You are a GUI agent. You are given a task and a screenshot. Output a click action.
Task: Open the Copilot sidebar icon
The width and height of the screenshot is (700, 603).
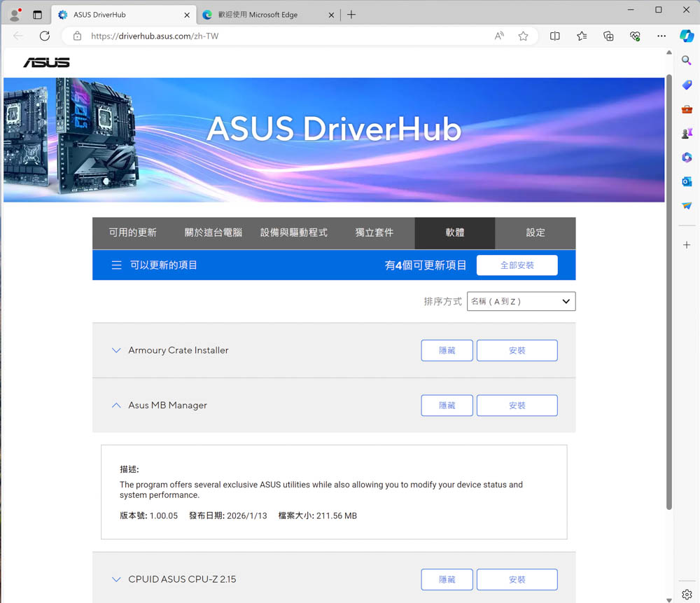687,36
